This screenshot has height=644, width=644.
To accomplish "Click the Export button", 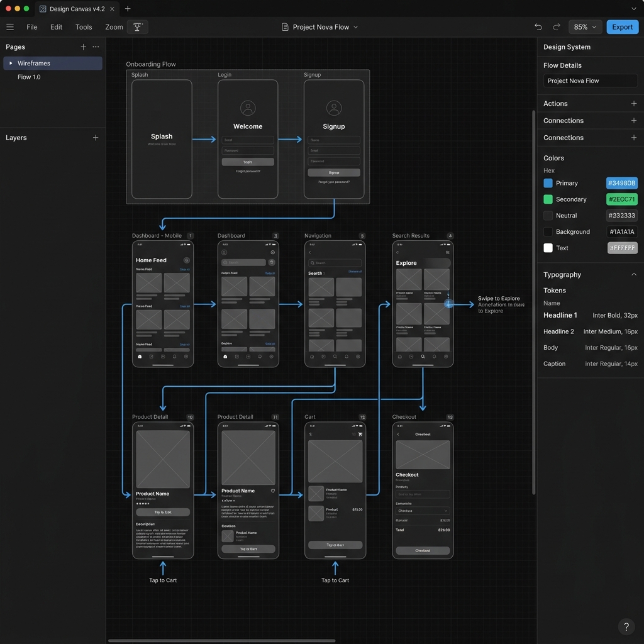I will point(622,26).
